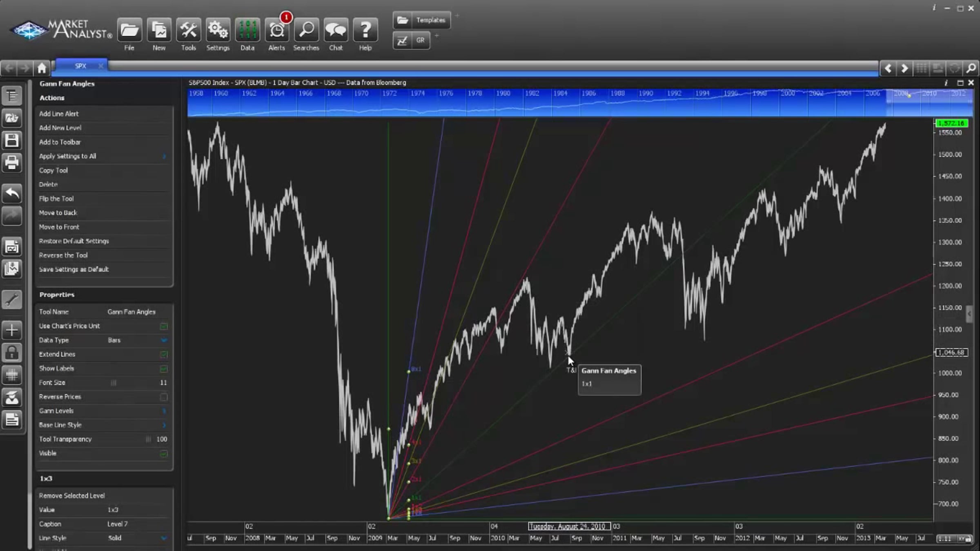Expand the Gann Levels arrow
The image size is (980, 551).
click(x=164, y=411)
